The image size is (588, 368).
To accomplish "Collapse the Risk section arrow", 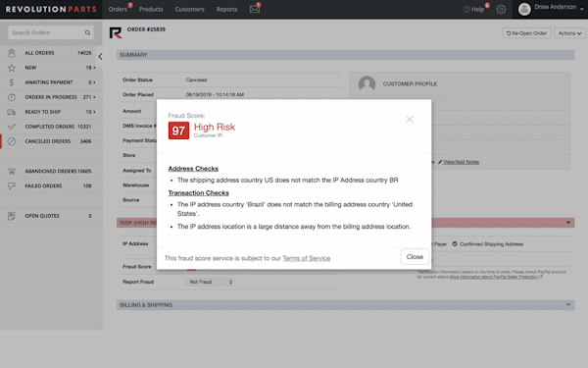I will click(x=568, y=223).
